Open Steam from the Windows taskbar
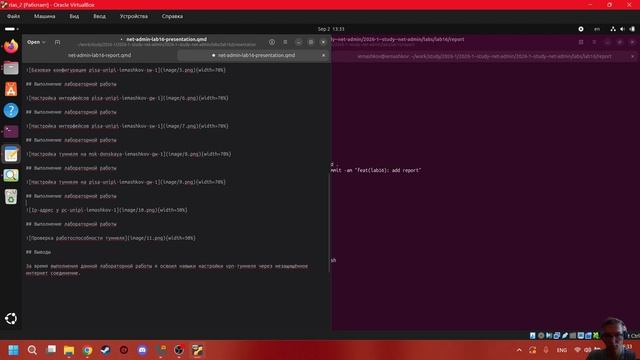Image resolution: width=640 pixels, height=360 pixels. [105, 350]
